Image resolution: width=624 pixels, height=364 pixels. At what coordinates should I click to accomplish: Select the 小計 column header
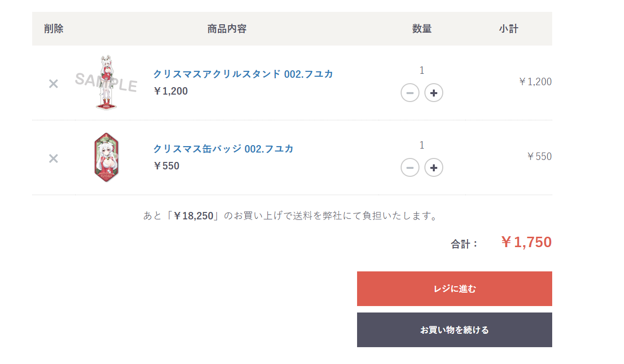509,29
